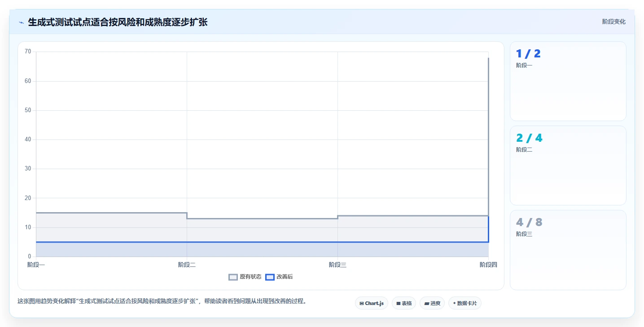Select the 2 / 4 阶段二 card

tap(568, 166)
